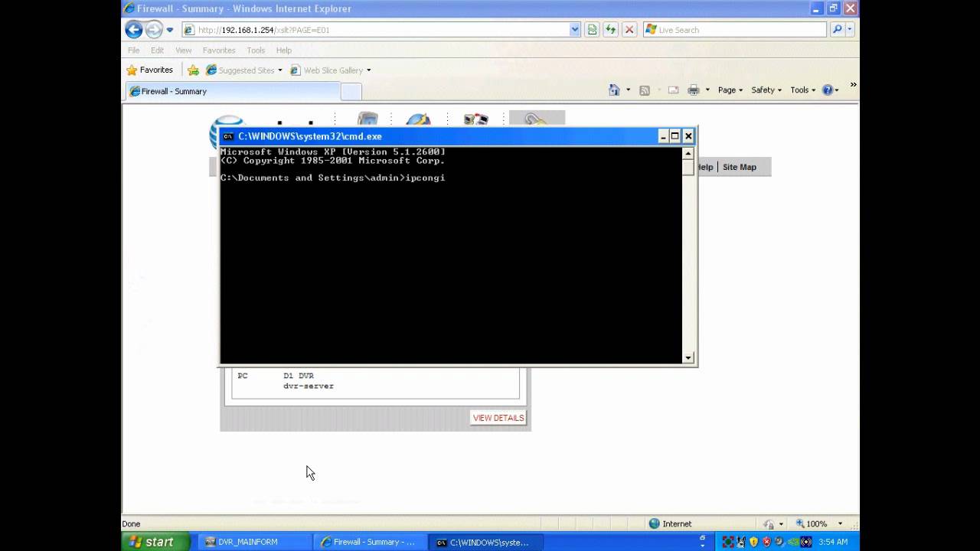Open the Edit menu
Image resolution: width=980 pixels, height=551 pixels.
[x=157, y=51]
